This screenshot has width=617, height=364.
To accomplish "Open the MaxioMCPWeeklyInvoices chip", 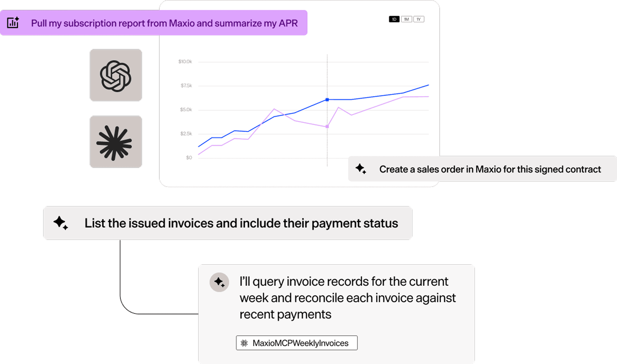I will coord(297,343).
